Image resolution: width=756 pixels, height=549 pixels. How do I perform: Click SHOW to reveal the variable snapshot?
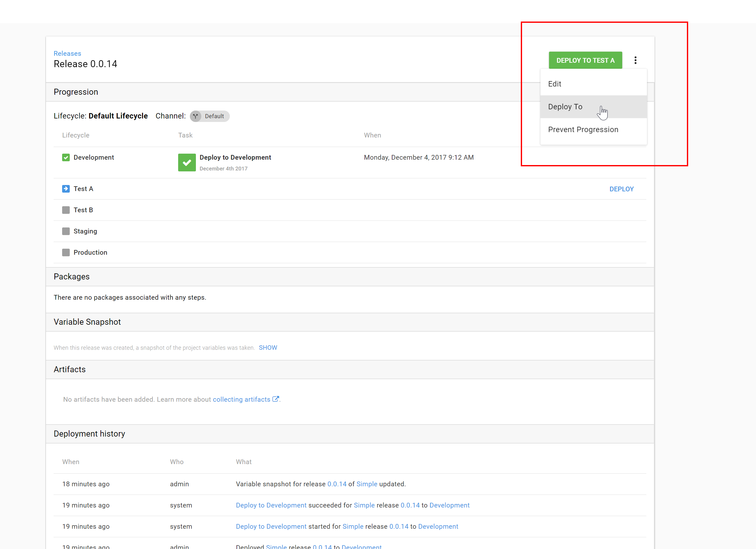click(268, 348)
